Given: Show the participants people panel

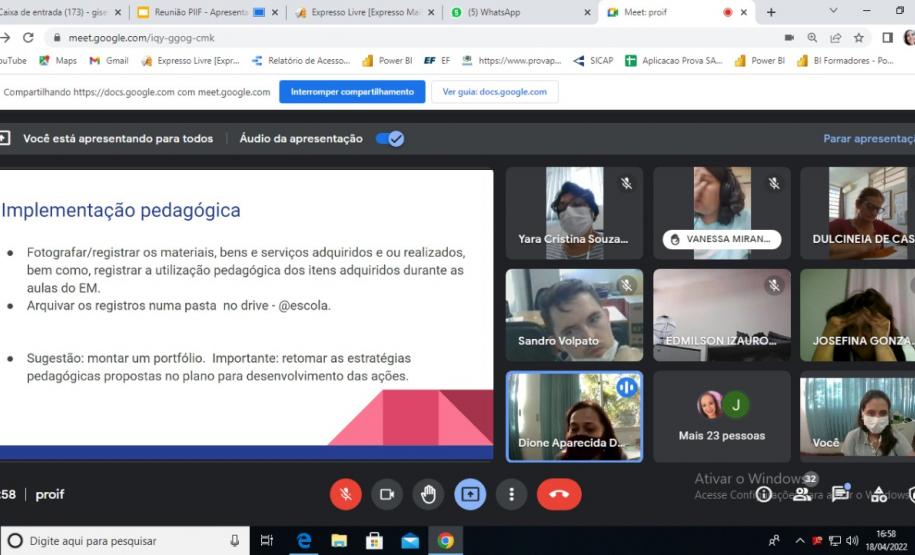Looking at the screenshot, I should click(802, 493).
